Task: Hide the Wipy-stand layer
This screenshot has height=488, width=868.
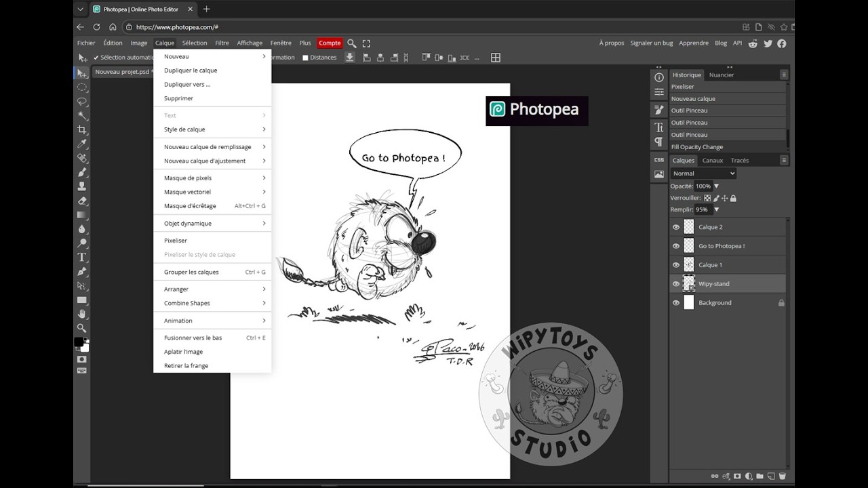Action: point(675,284)
